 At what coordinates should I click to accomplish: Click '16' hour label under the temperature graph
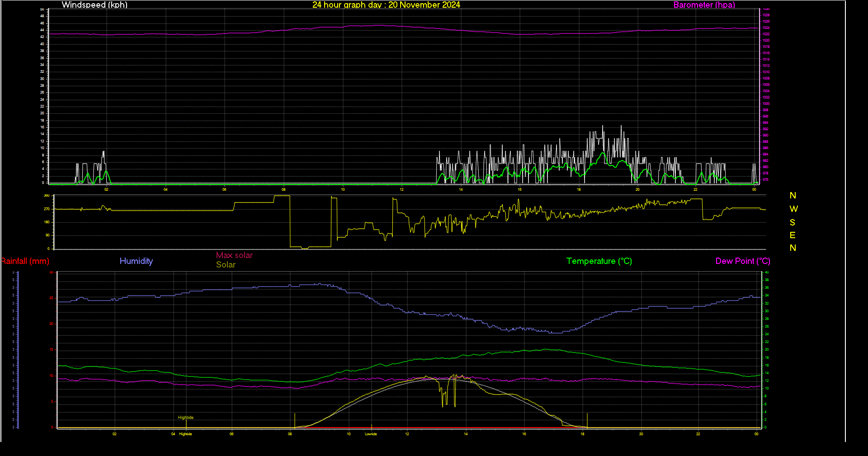click(x=524, y=434)
